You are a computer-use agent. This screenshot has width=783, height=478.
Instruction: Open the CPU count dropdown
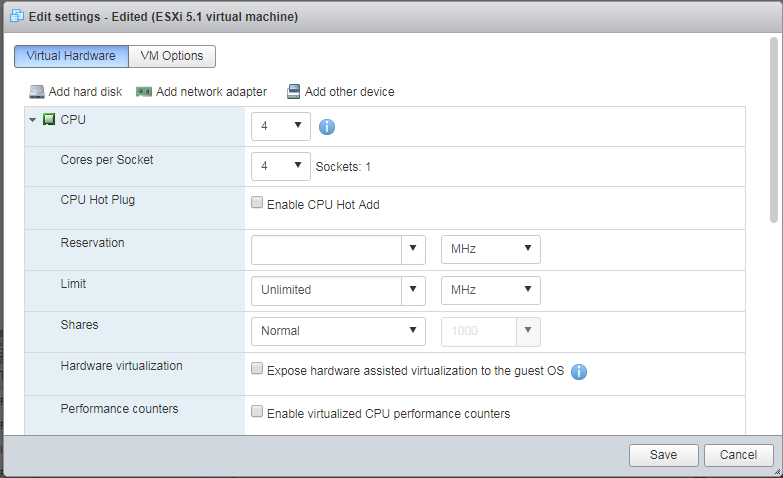(x=281, y=126)
